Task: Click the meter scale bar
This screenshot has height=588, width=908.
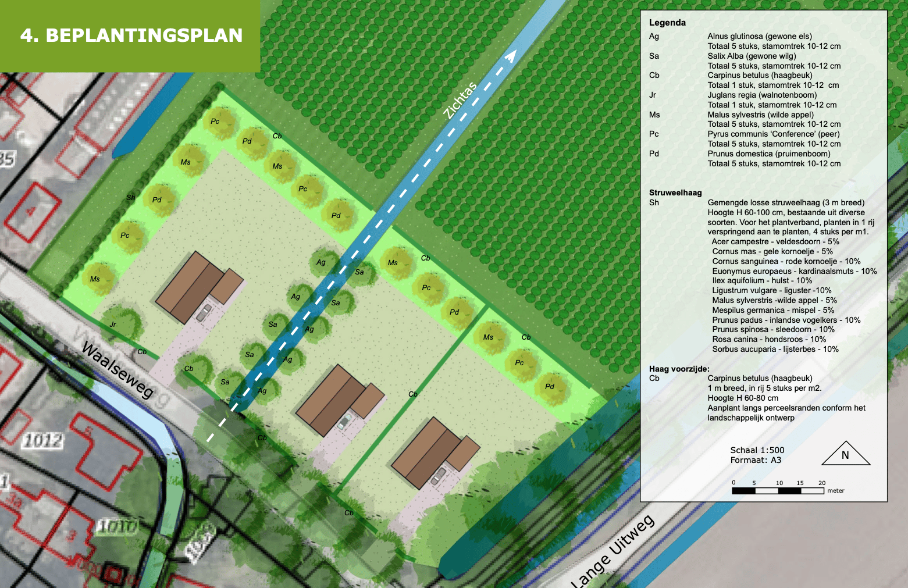Action: tap(778, 491)
